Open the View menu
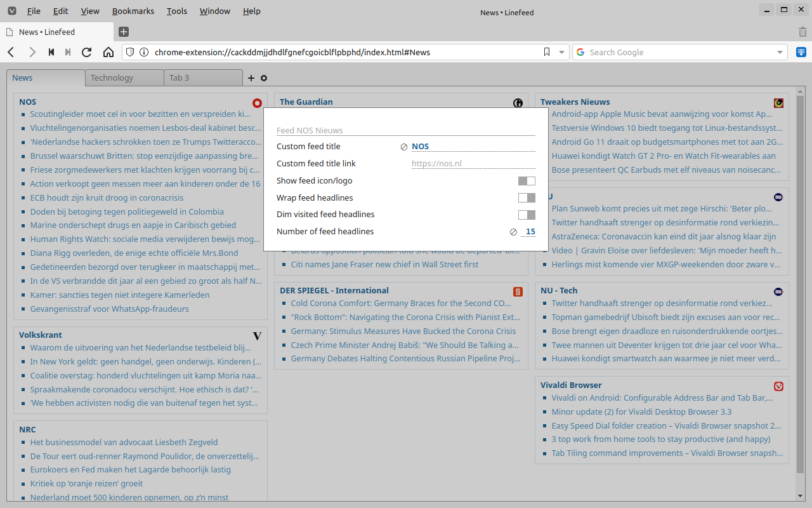This screenshot has height=508, width=812. pyautogui.click(x=90, y=11)
